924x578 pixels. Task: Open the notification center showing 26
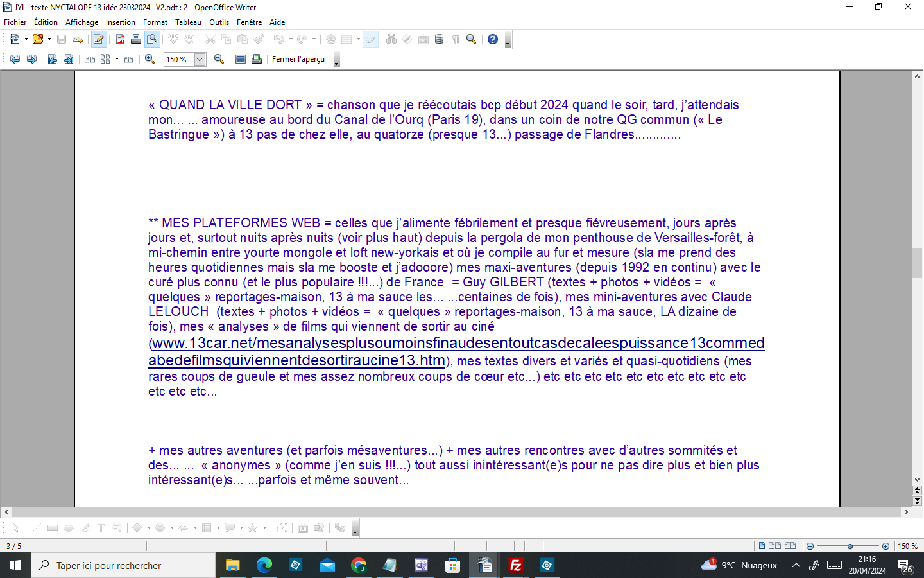coord(905,566)
